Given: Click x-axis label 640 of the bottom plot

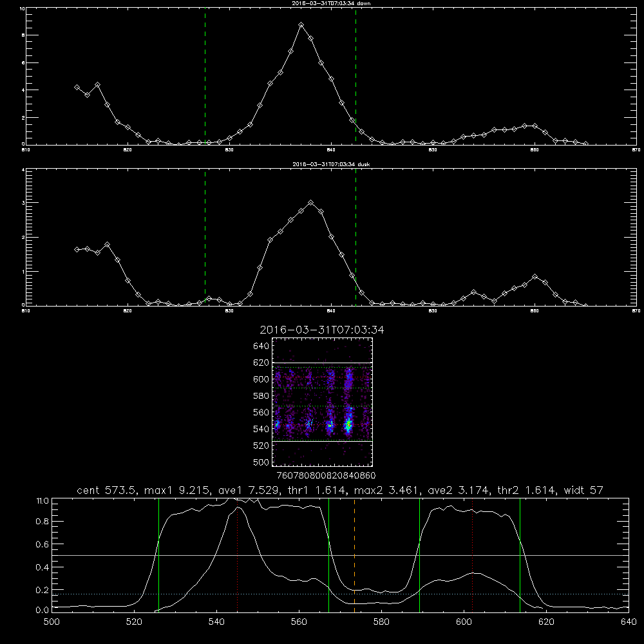Looking at the screenshot, I should tap(629, 622).
